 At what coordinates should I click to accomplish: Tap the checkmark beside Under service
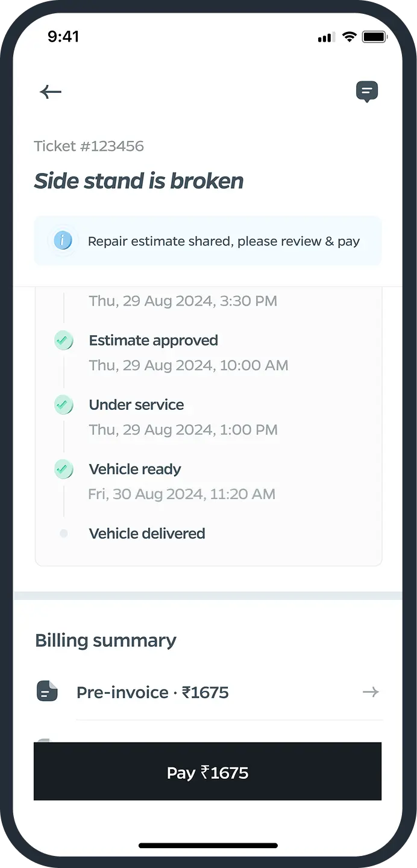coord(64,404)
